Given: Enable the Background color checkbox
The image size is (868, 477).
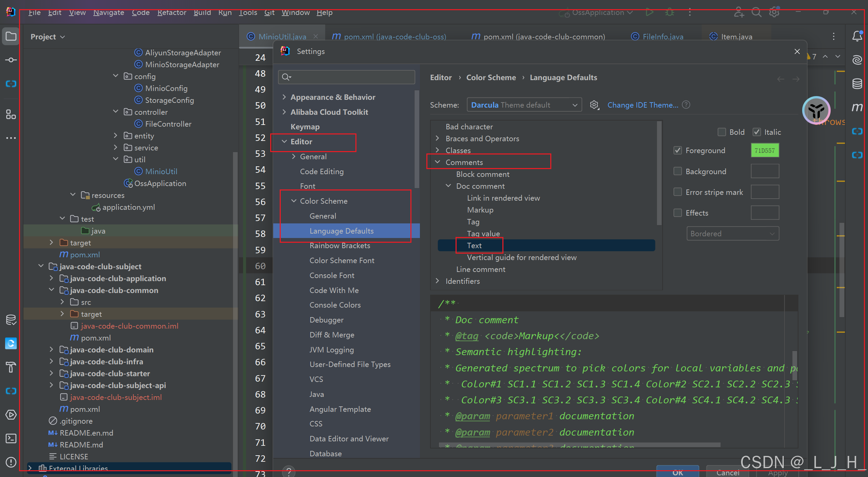Looking at the screenshot, I should pyautogui.click(x=678, y=171).
